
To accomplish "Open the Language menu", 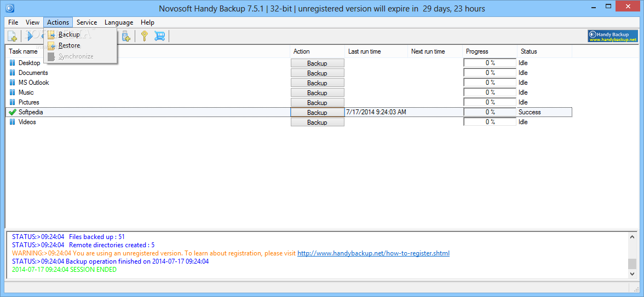I will pos(119,22).
